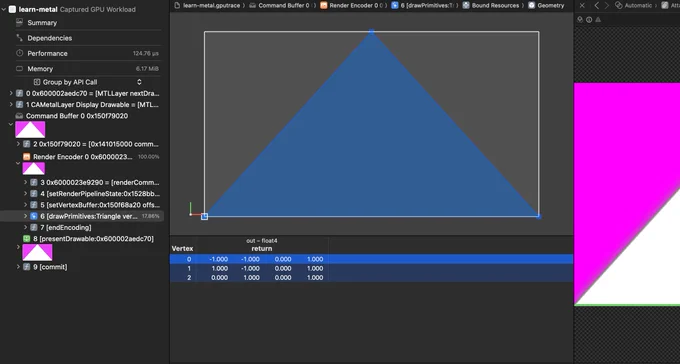Open Geometry breadcrumb

tap(546, 5)
